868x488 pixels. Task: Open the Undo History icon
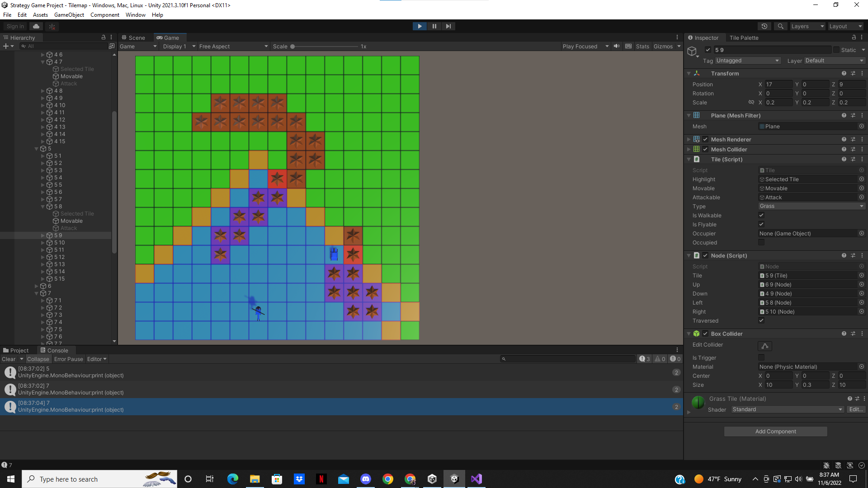coord(764,26)
